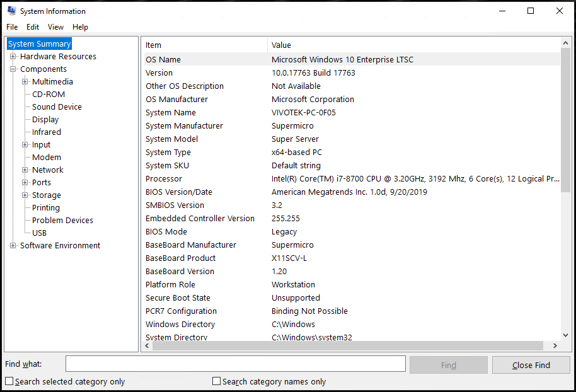Select the Ports category label
This screenshot has height=392, width=576.
click(42, 183)
